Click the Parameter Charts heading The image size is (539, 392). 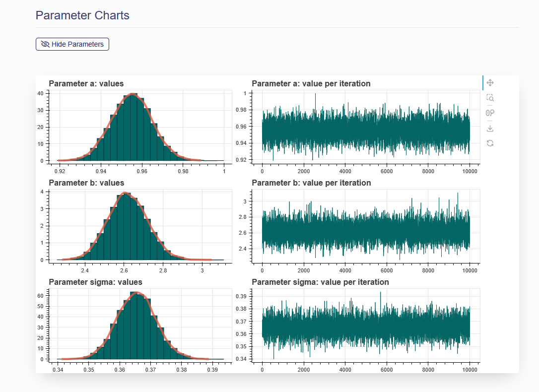pyautogui.click(x=82, y=15)
